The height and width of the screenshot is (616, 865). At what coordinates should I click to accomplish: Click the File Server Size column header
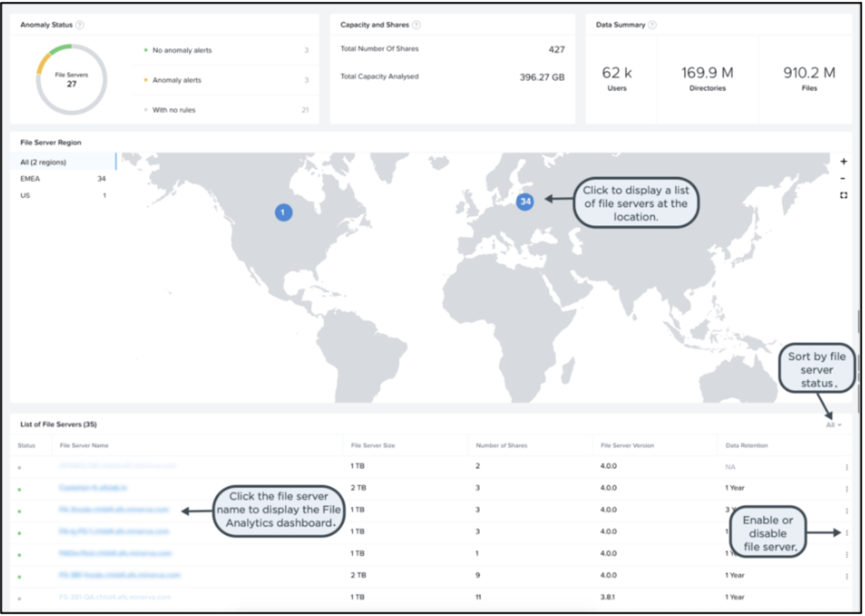click(373, 445)
